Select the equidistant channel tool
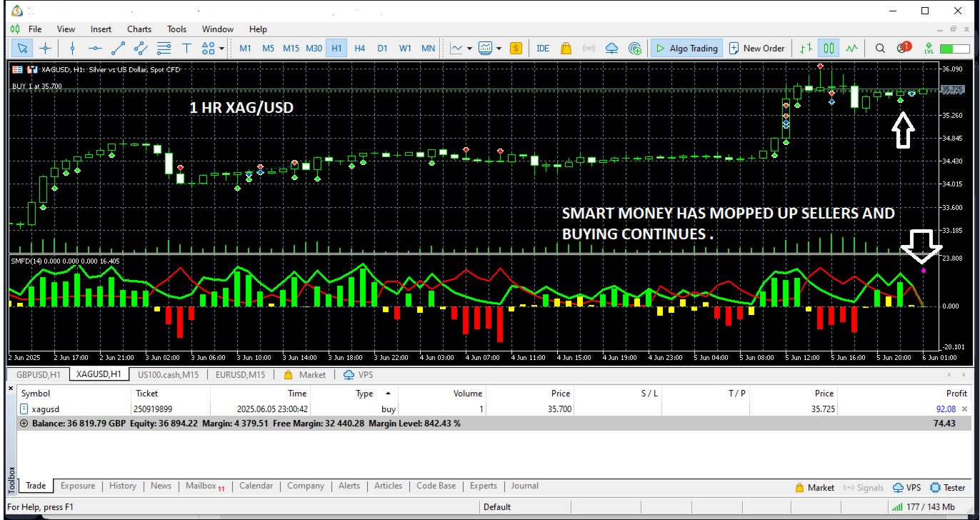The height and width of the screenshot is (520, 980). point(141,49)
